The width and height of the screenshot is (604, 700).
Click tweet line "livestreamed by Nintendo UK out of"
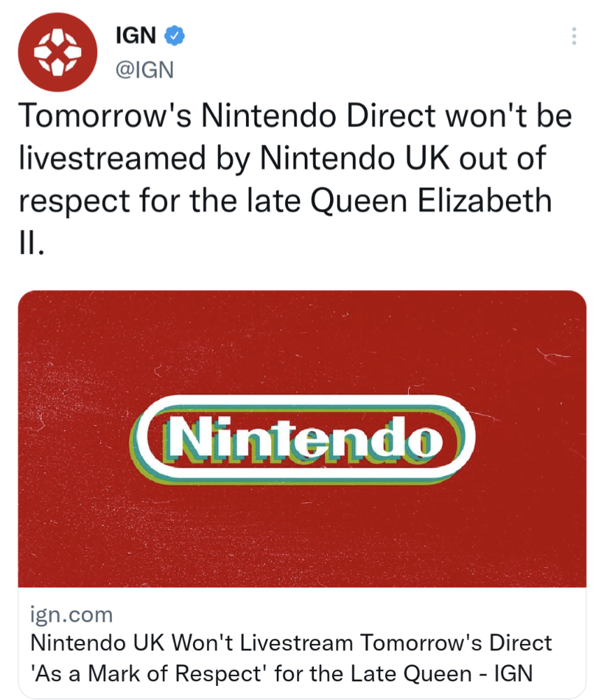coord(281,159)
